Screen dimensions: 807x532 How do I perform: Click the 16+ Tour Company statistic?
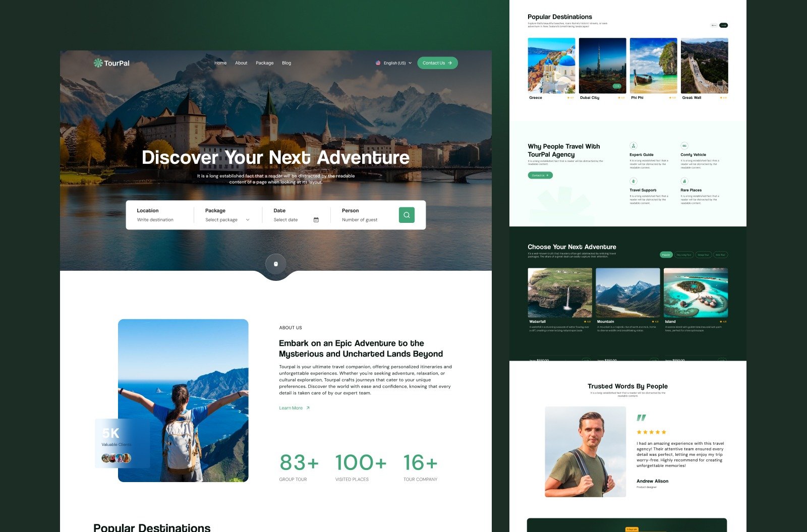click(x=421, y=467)
